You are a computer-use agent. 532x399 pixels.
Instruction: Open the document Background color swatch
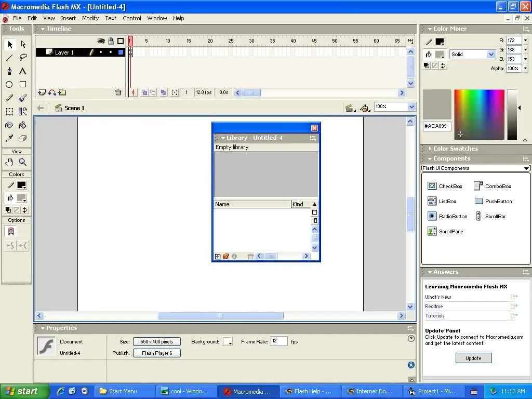(228, 341)
